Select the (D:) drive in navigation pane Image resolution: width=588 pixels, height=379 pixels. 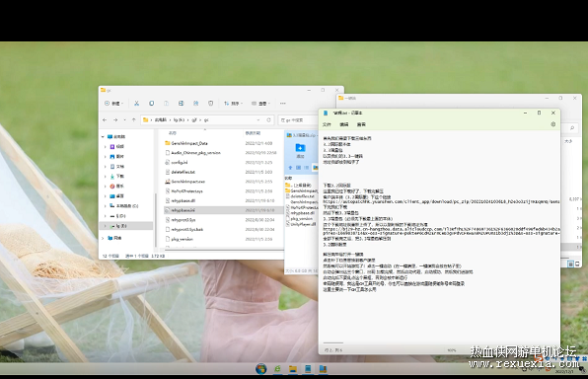click(118, 216)
